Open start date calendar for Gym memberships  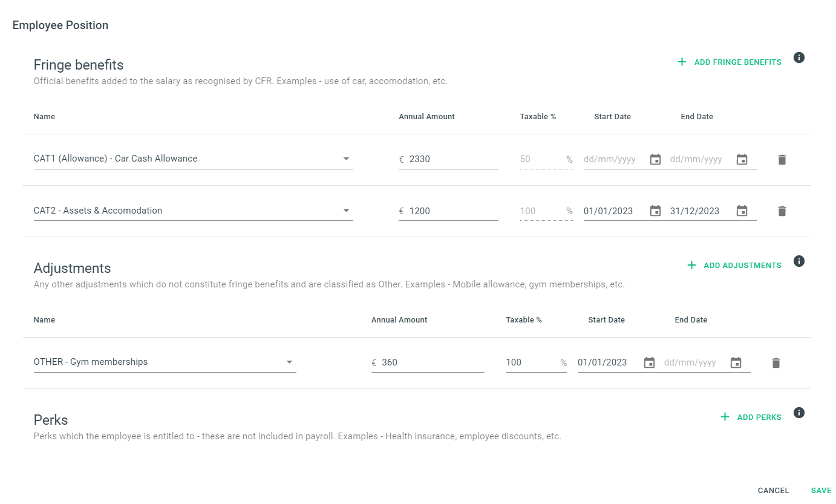tap(649, 363)
